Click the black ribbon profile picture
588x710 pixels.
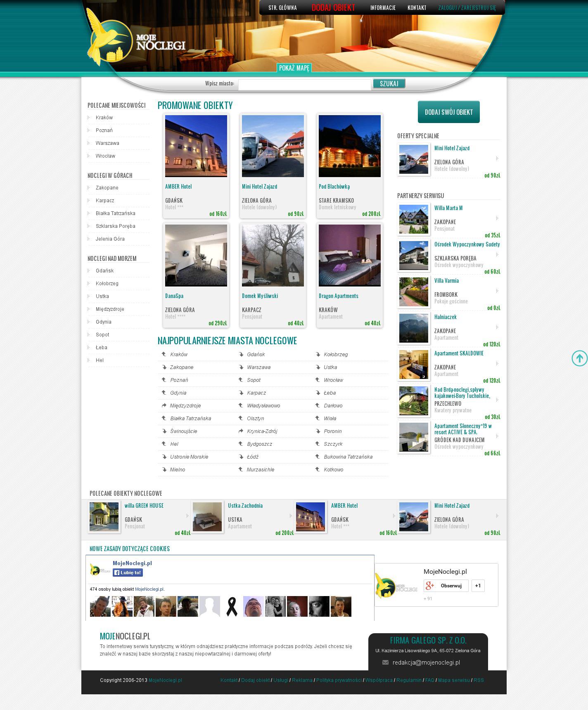[232, 606]
